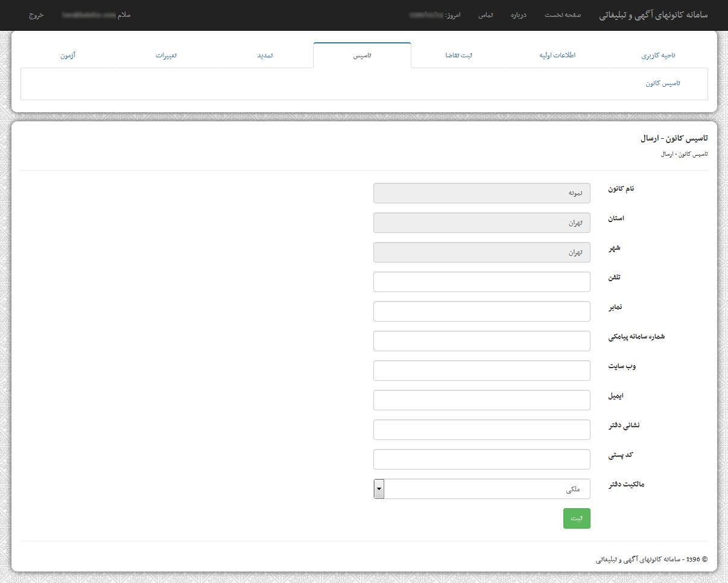728x583 pixels.
Task: Click the خروج logout link
Action: (36, 14)
